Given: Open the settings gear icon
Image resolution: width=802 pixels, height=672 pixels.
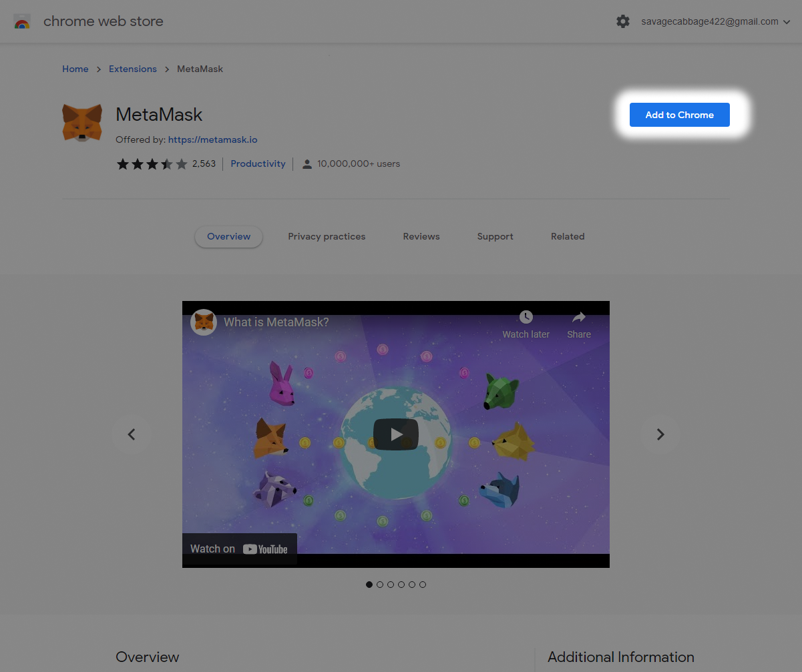Looking at the screenshot, I should click(x=623, y=21).
